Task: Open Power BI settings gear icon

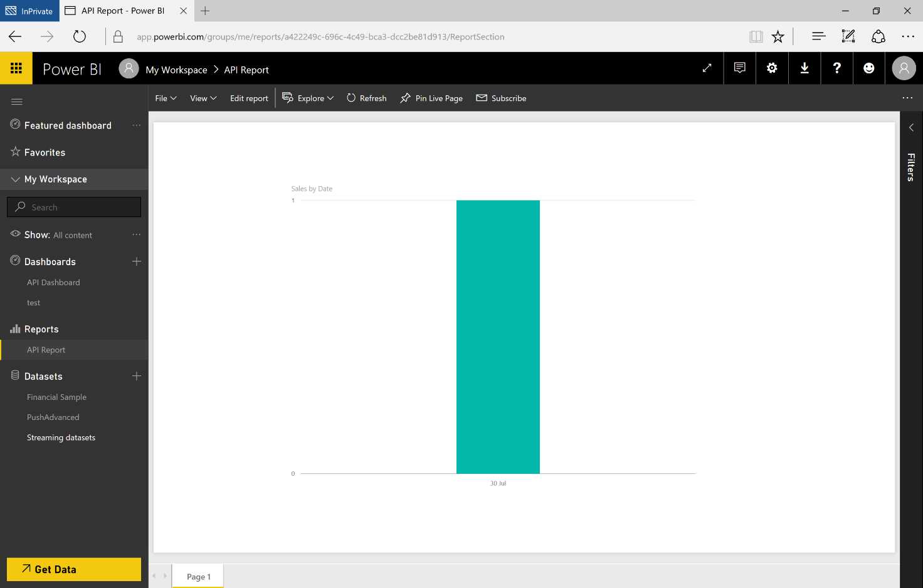Action: pos(772,68)
